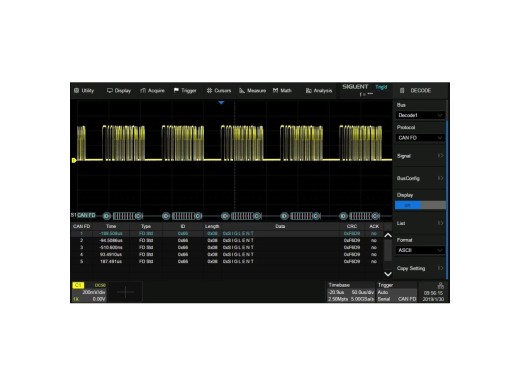
Task: Click the Trigger flag icon
Action: pos(176,90)
